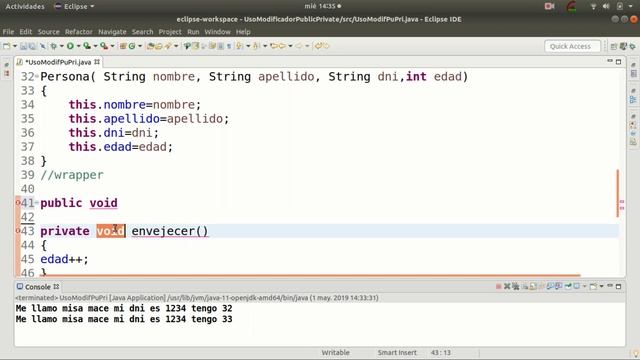Click the New file toolbar icon
The image size is (640, 360).
(x=6, y=46)
